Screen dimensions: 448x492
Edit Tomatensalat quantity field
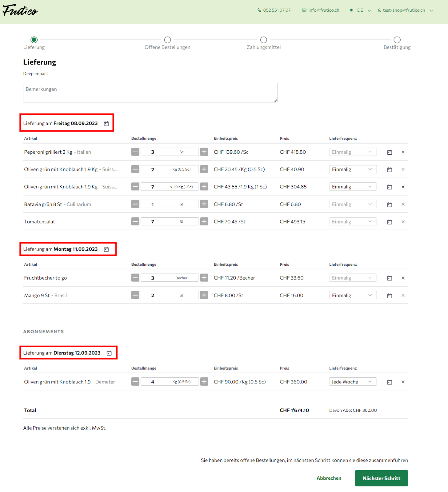tap(170, 221)
